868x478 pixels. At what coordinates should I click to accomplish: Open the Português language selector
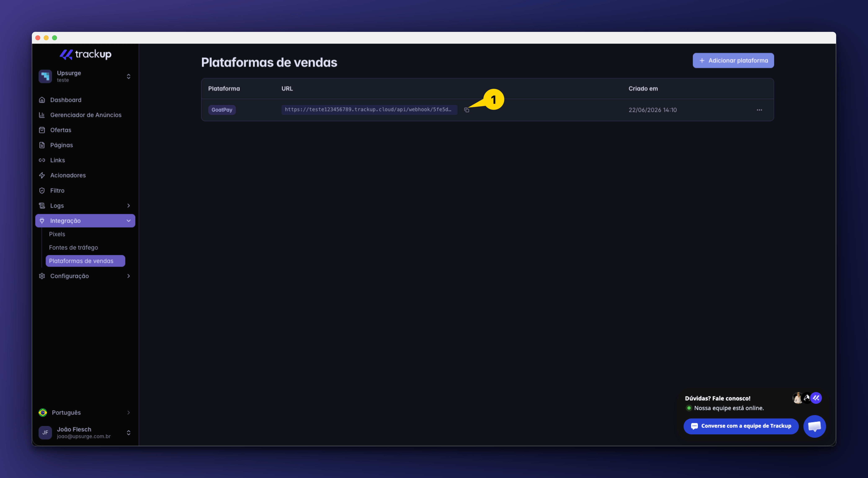click(x=85, y=413)
